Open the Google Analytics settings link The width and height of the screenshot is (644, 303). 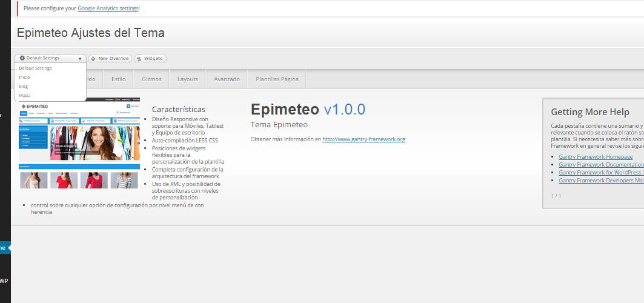[108, 8]
